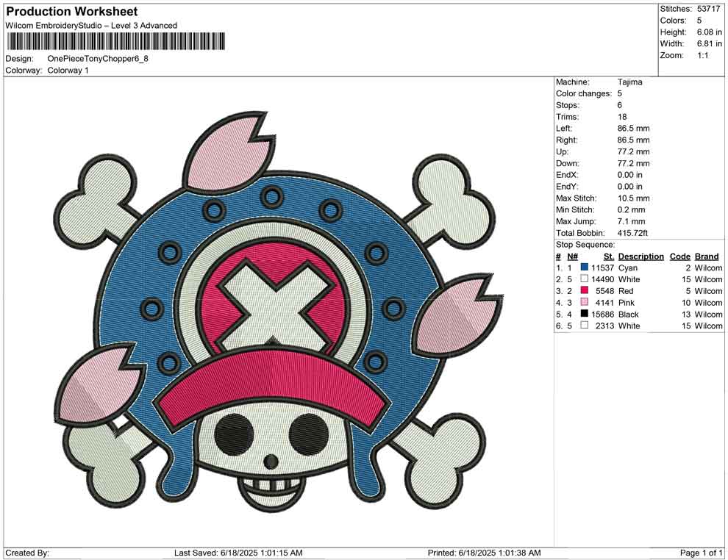728x560 pixels.
Task: Click the Red color swatch in stop 3
Action: click(x=585, y=290)
